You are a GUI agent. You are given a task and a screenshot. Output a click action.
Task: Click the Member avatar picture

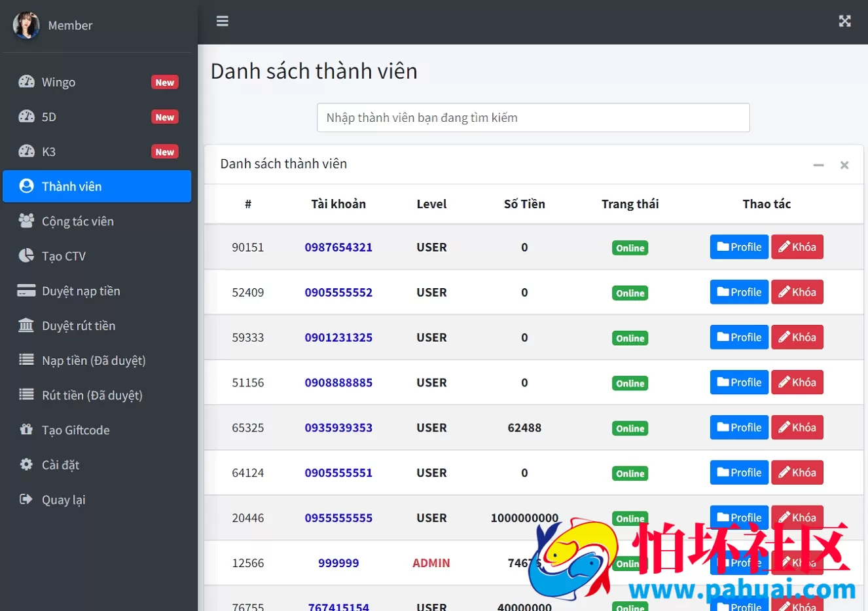(x=26, y=25)
